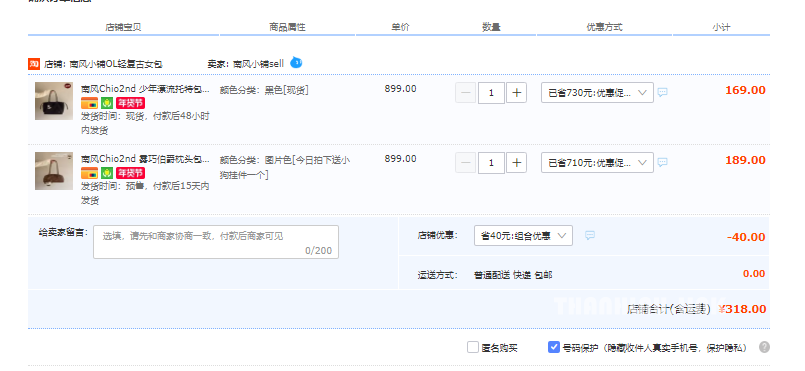Click 单价 column header
Viewport: 805px width, 371px height.
400,28
